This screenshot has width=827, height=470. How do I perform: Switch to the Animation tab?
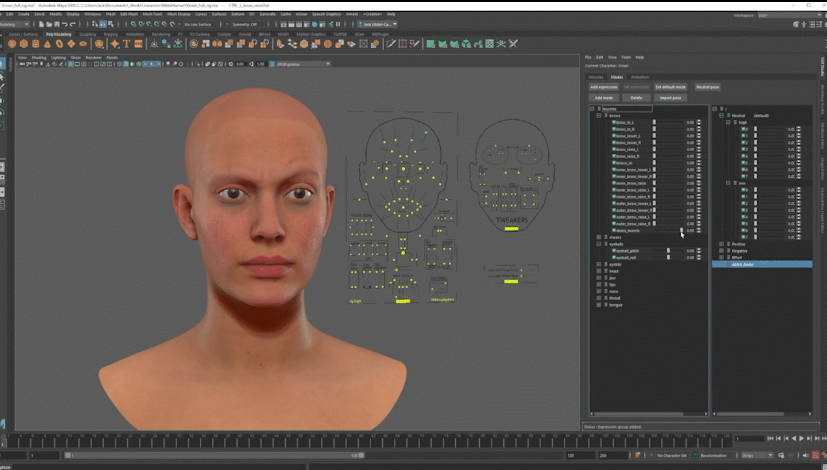point(640,77)
